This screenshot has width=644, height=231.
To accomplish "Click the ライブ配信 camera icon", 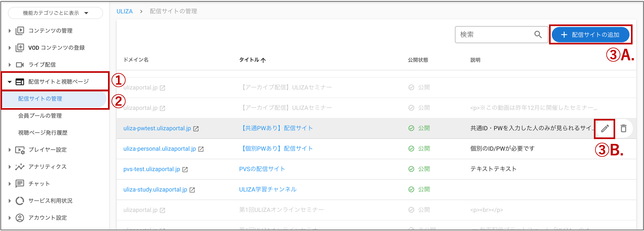I will 20,65.
